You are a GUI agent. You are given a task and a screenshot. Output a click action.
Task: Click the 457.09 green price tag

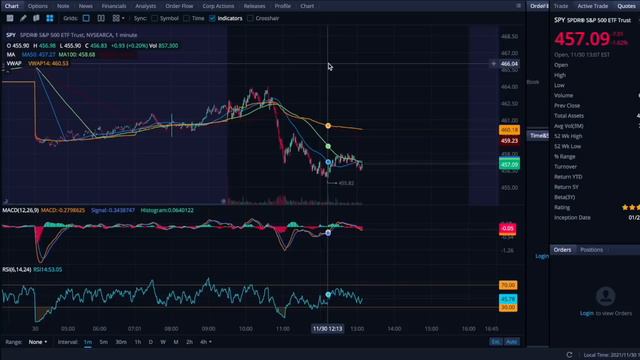click(x=509, y=164)
